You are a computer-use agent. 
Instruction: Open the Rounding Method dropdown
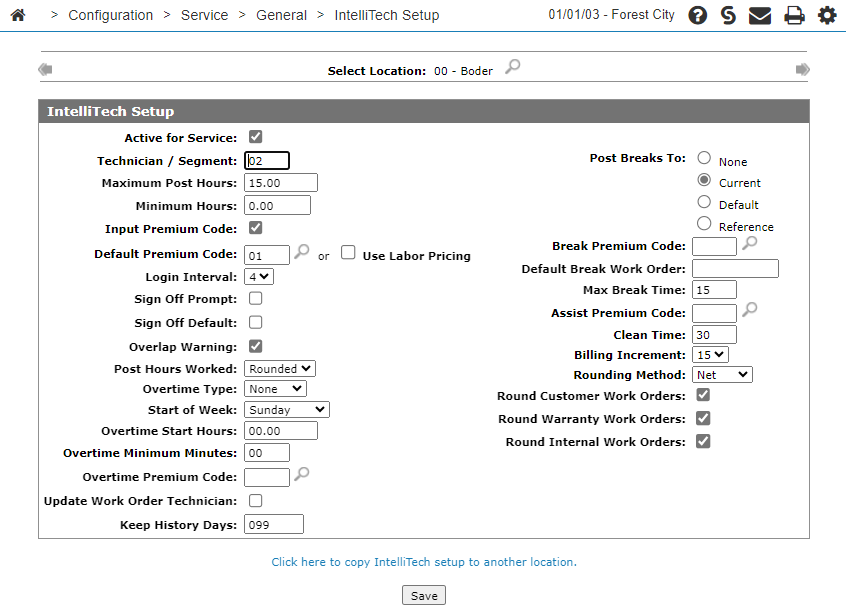coord(722,375)
